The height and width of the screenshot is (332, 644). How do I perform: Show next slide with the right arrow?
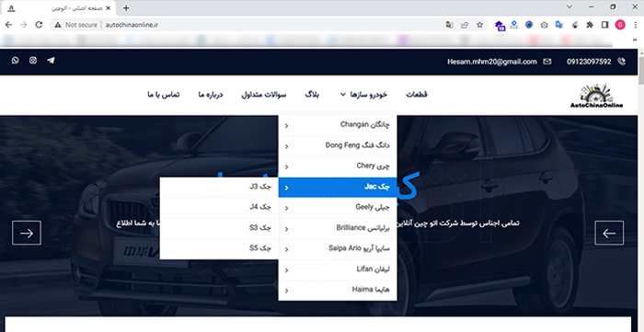[27, 233]
